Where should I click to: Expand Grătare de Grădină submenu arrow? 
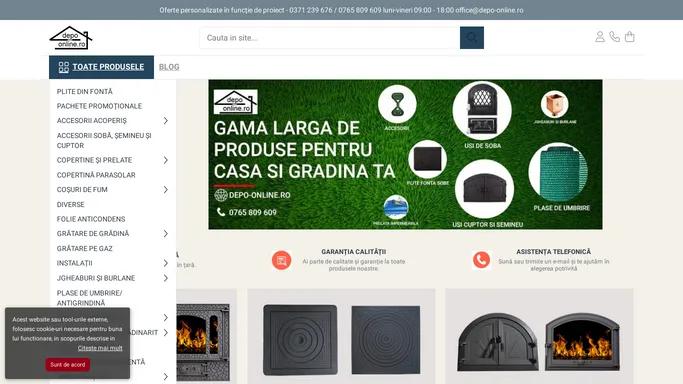[166, 234]
